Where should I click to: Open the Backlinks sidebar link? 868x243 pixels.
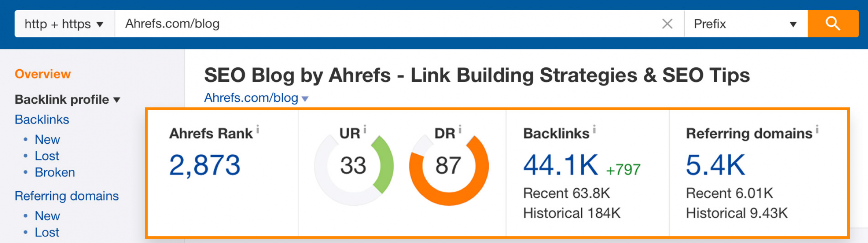42,119
